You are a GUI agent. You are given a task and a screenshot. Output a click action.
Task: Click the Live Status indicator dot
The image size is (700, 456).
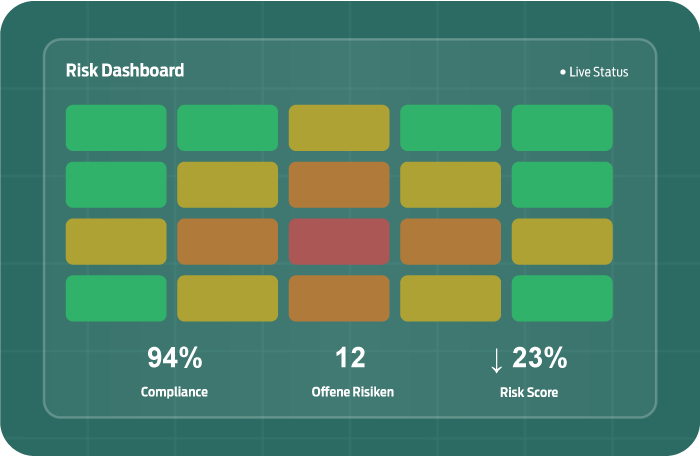563,73
